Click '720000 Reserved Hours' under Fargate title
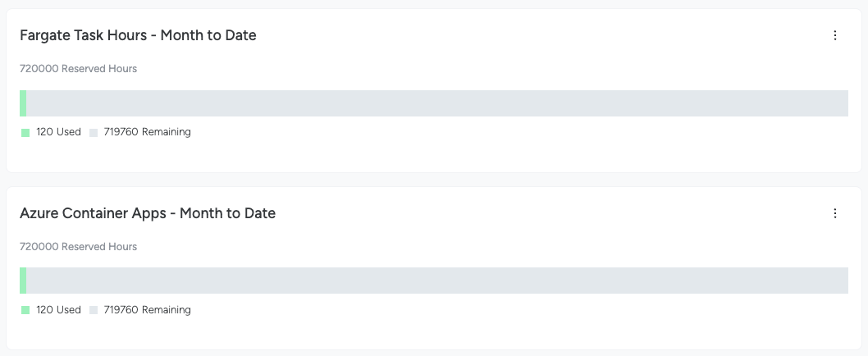The width and height of the screenshot is (868, 356). pos(78,69)
